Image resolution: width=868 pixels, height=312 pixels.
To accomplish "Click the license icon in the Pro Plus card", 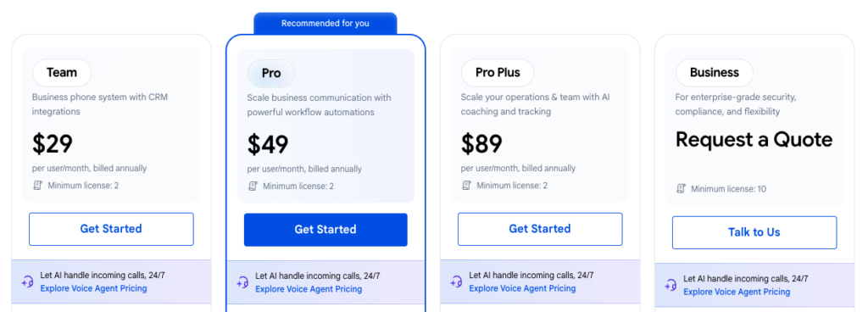I will [x=467, y=186].
